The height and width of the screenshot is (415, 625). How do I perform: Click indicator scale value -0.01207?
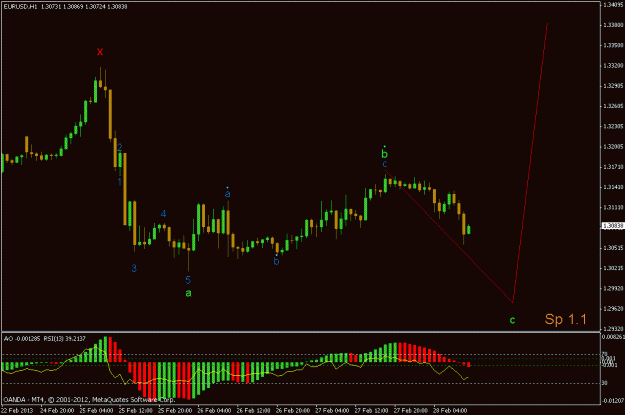(x=613, y=401)
